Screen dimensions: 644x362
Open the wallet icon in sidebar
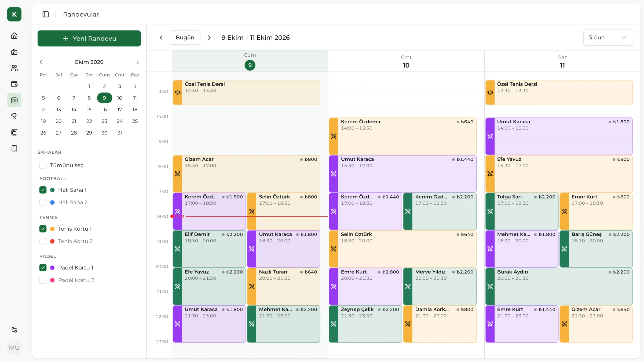coord(14,84)
